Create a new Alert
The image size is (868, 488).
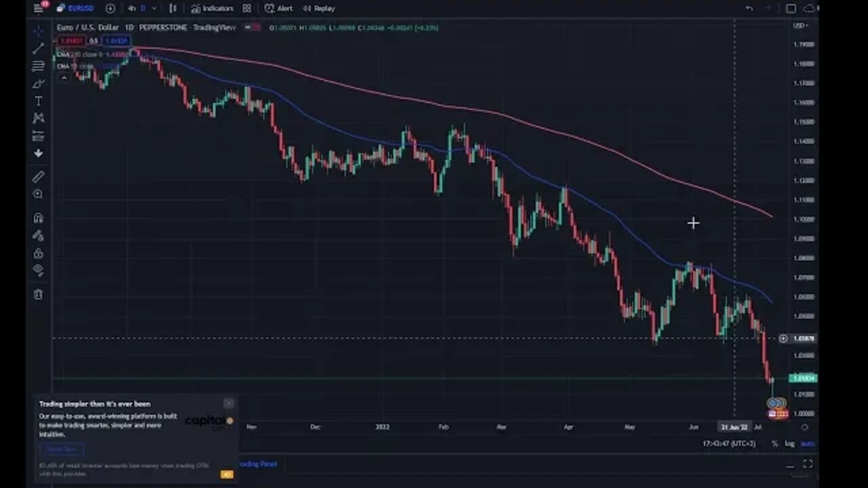[279, 8]
